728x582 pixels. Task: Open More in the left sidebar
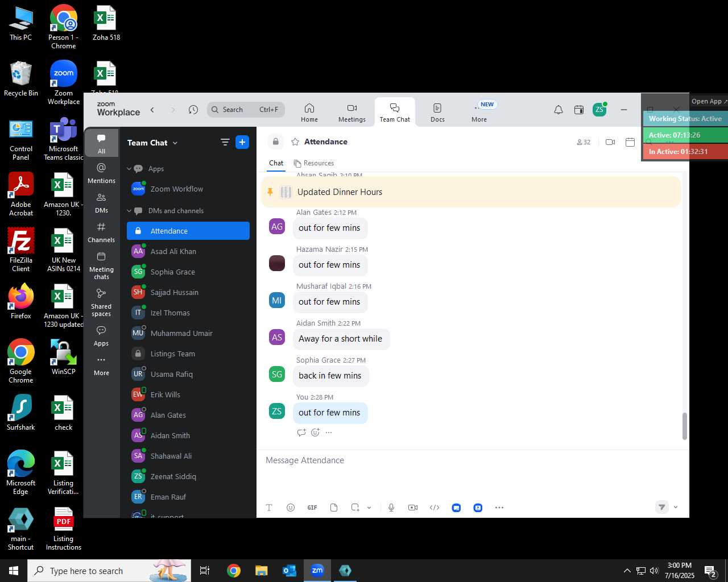[101, 365]
